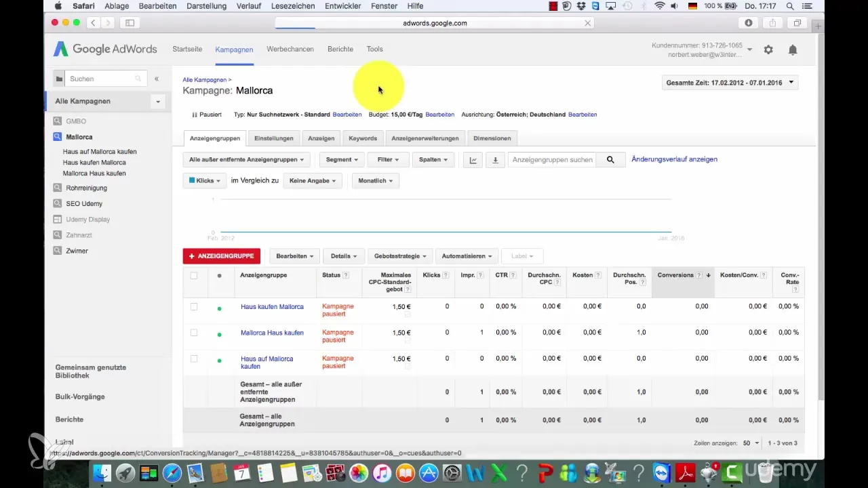Toggle the chart display icon
The height and width of the screenshot is (488, 868).
[473, 160]
